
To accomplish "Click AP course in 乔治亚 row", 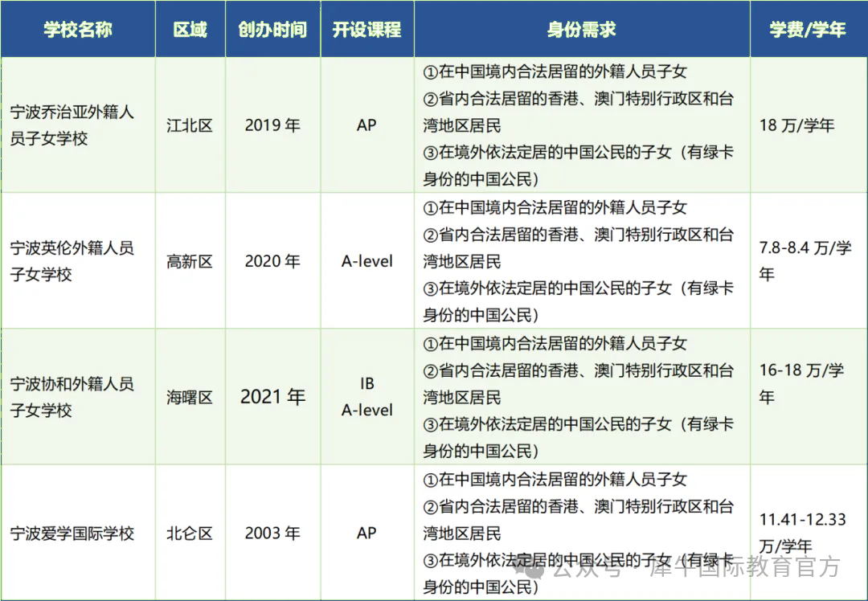I will click(x=366, y=125).
